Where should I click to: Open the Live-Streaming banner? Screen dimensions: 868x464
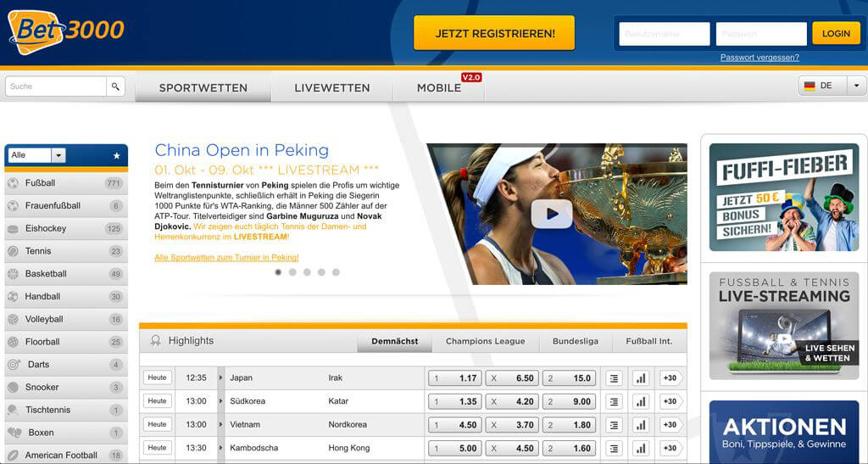[784, 326]
